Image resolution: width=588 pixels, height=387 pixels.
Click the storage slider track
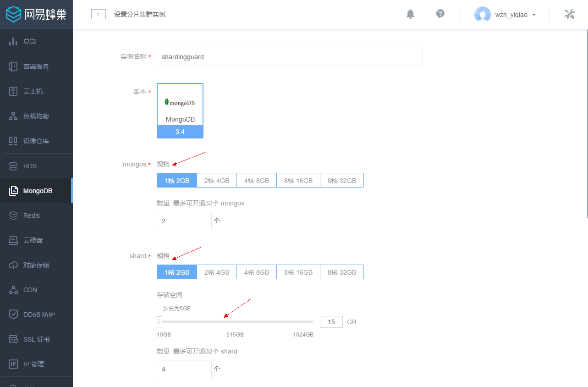(236, 322)
